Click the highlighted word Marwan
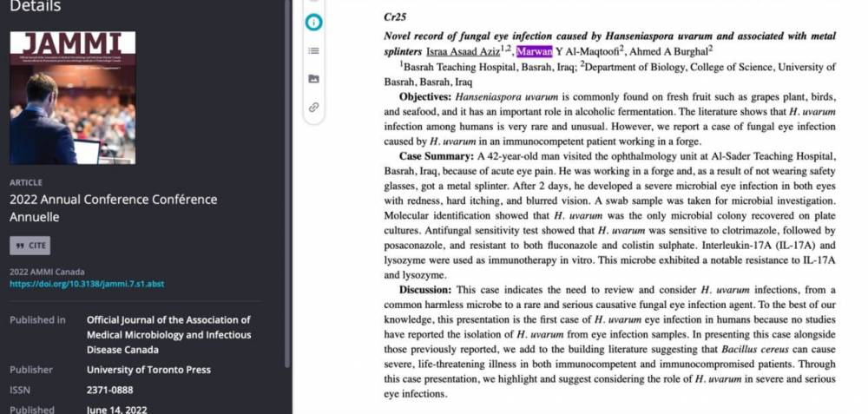 click(x=534, y=51)
